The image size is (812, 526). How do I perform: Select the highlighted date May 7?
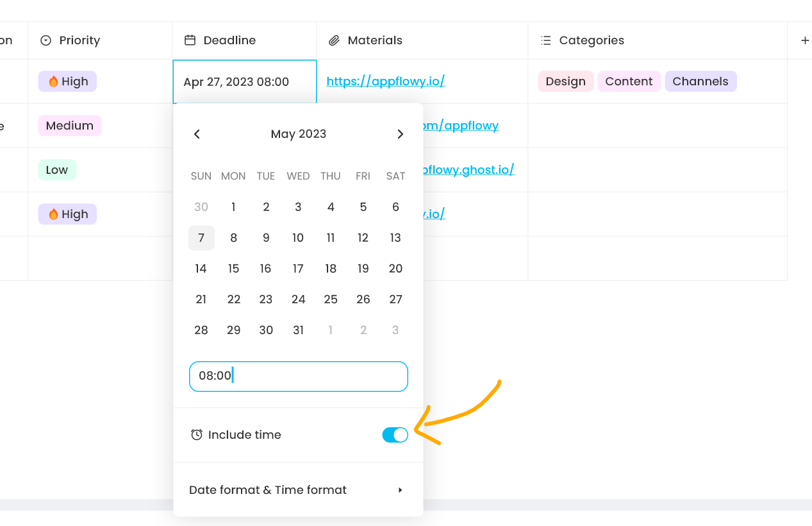(x=201, y=238)
